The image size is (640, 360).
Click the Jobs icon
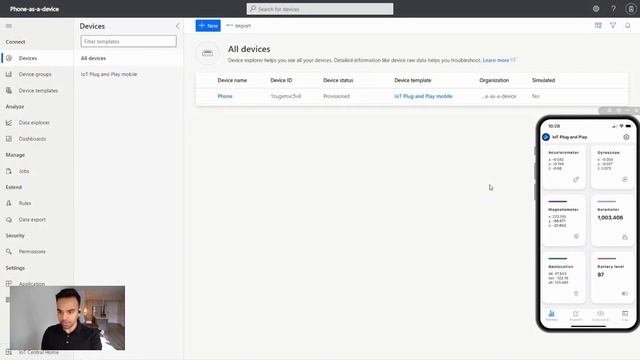9,171
